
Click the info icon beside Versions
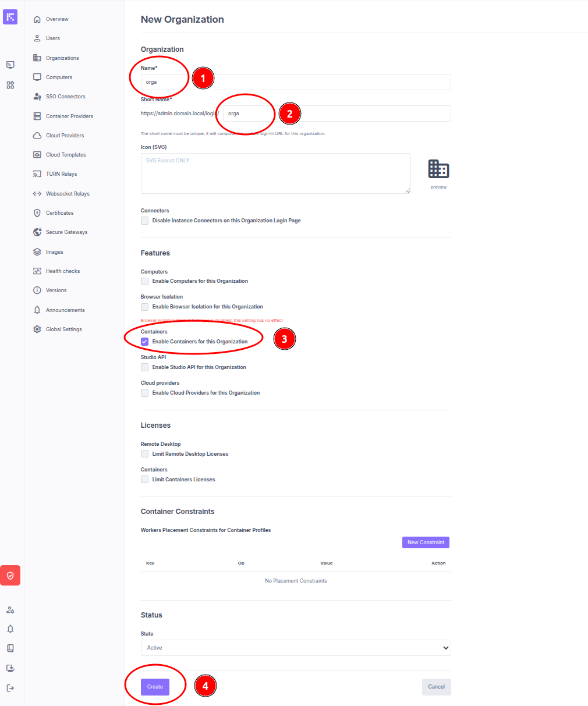tap(37, 290)
